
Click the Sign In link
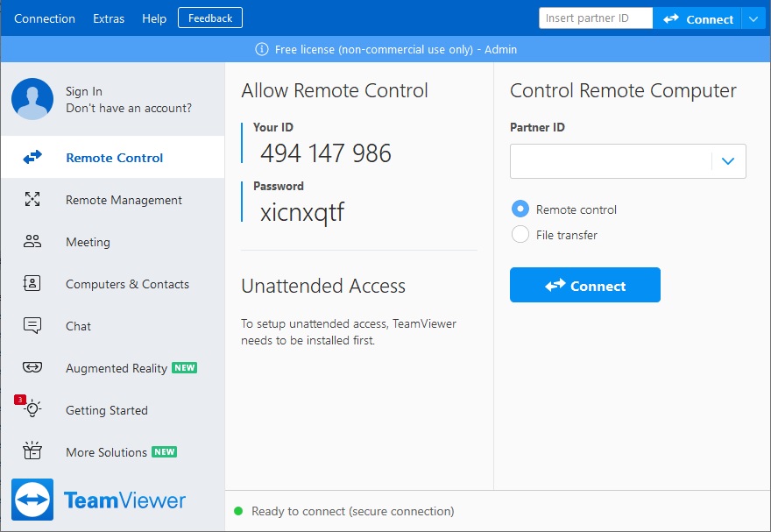[x=84, y=91]
